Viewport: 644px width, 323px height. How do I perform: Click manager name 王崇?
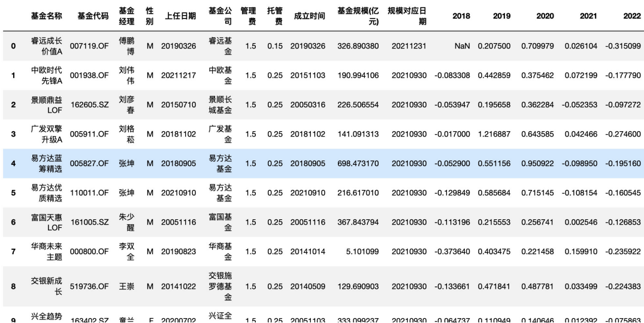pos(126,286)
